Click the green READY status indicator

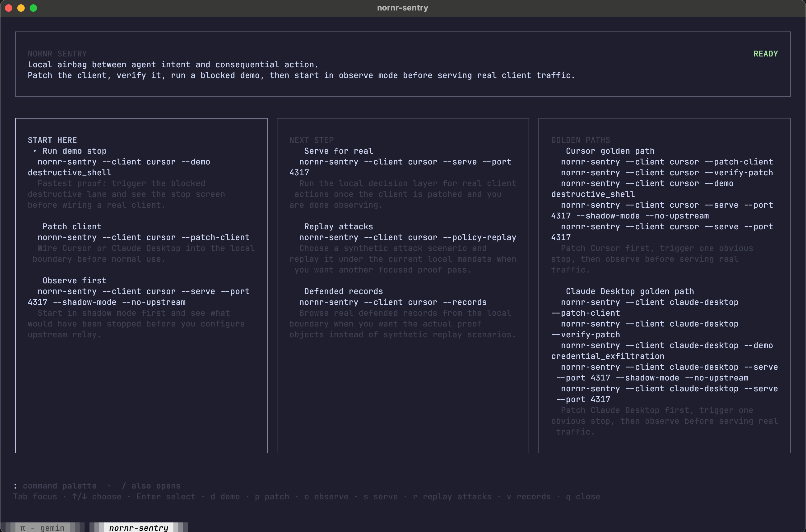[766, 53]
